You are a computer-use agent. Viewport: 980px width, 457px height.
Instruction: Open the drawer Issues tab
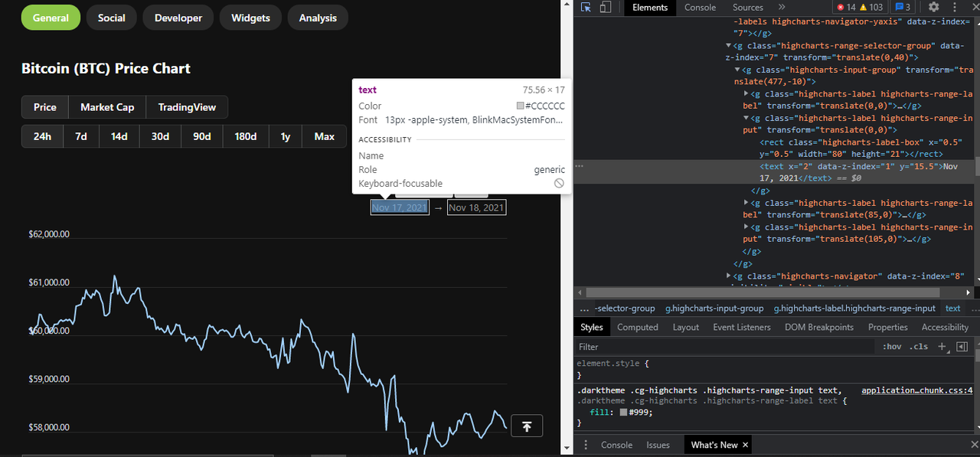[658, 445]
